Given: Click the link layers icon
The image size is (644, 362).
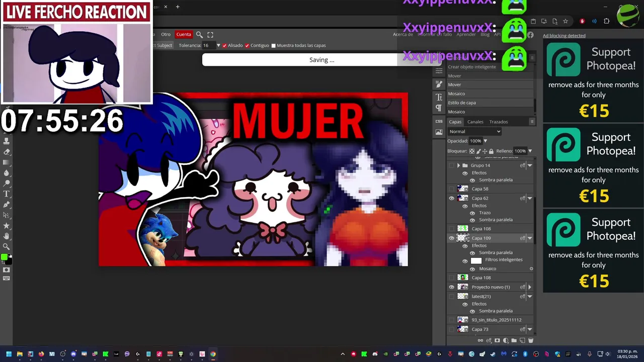Looking at the screenshot, I should pyautogui.click(x=480, y=340).
